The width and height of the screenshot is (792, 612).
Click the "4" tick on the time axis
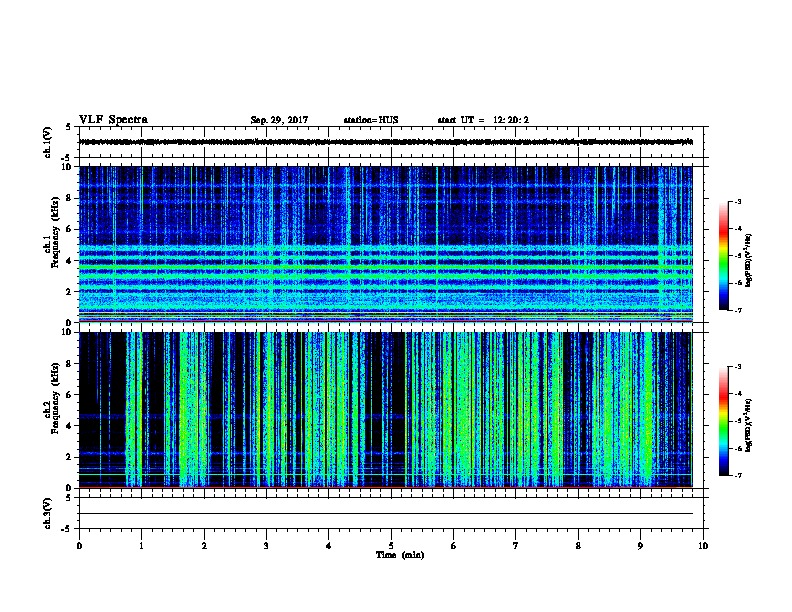(x=329, y=546)
